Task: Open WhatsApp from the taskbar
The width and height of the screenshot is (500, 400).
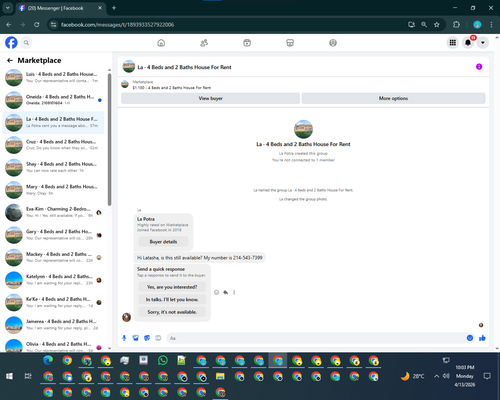Action: point(163,360)
